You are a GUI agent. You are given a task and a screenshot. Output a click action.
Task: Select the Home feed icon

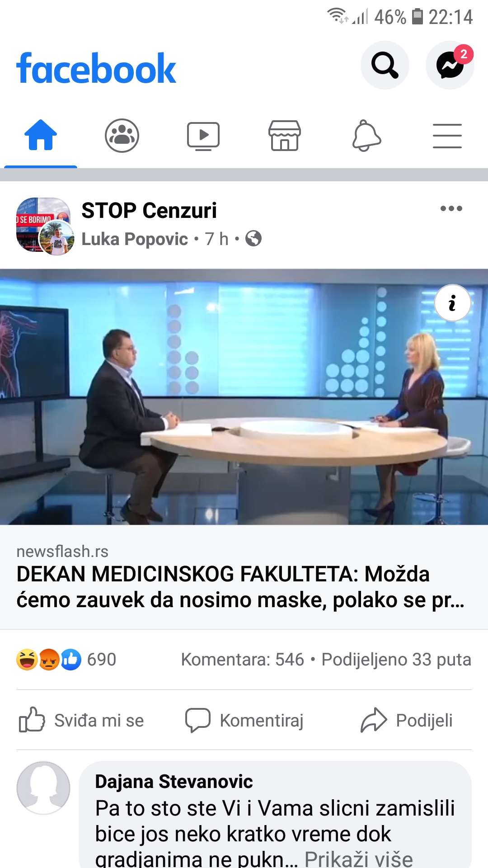(x=41, y=135)
